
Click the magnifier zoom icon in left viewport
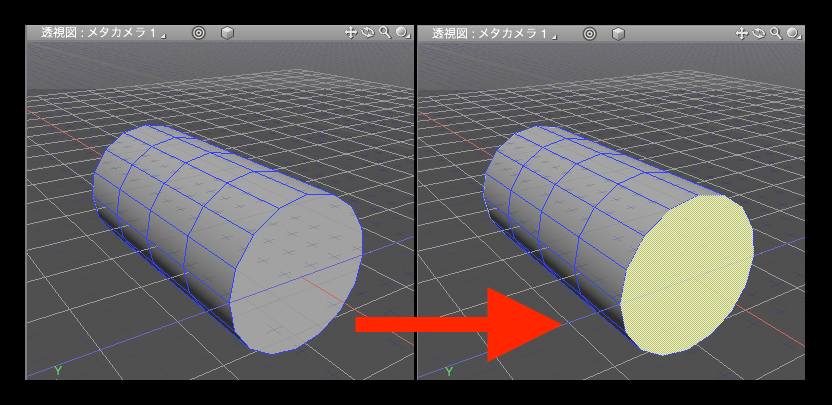pyautogui.click(x=384, y=33)
